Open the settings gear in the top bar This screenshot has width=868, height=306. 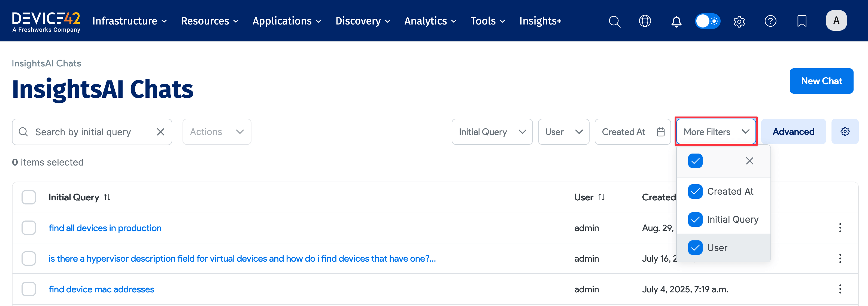click(739, 21)
